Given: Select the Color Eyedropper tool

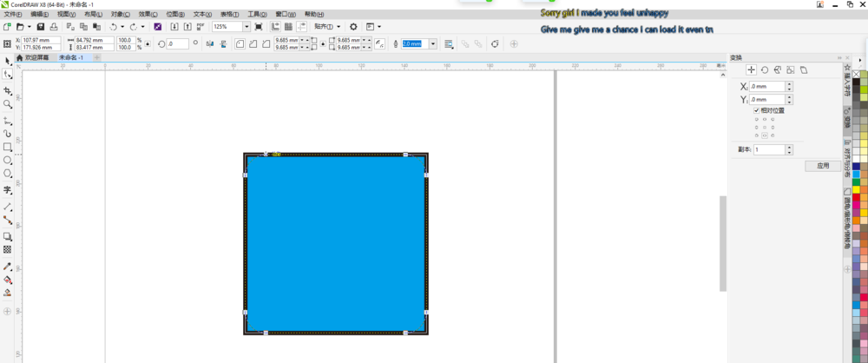Looking at the screenshot, I should pos(7,267).
